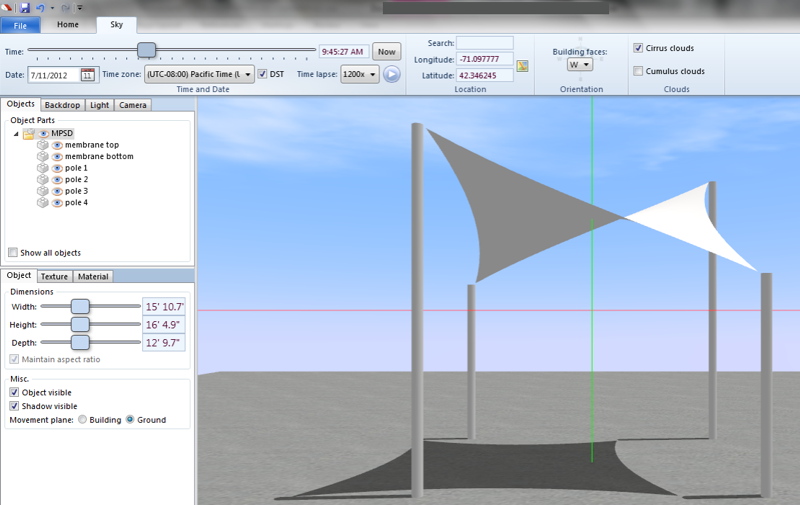The image size is (800, 505).
Task: Toggle visibility of membrane bottom
Action: [x=57, y=157]
